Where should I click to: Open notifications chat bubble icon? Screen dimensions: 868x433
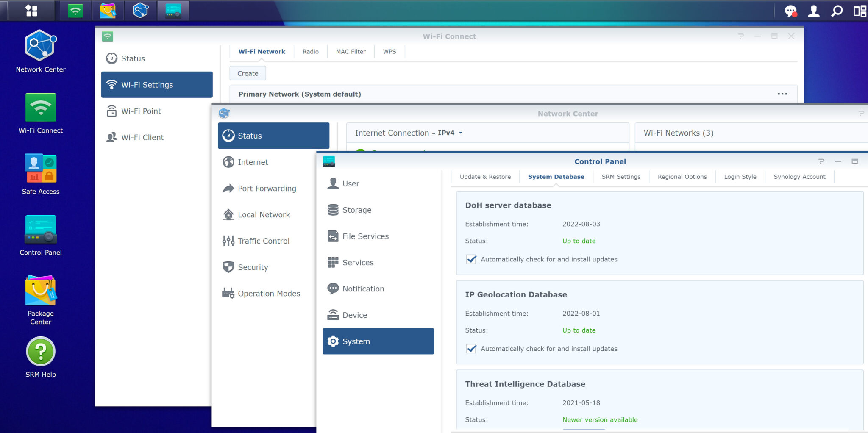click(791, 11)
